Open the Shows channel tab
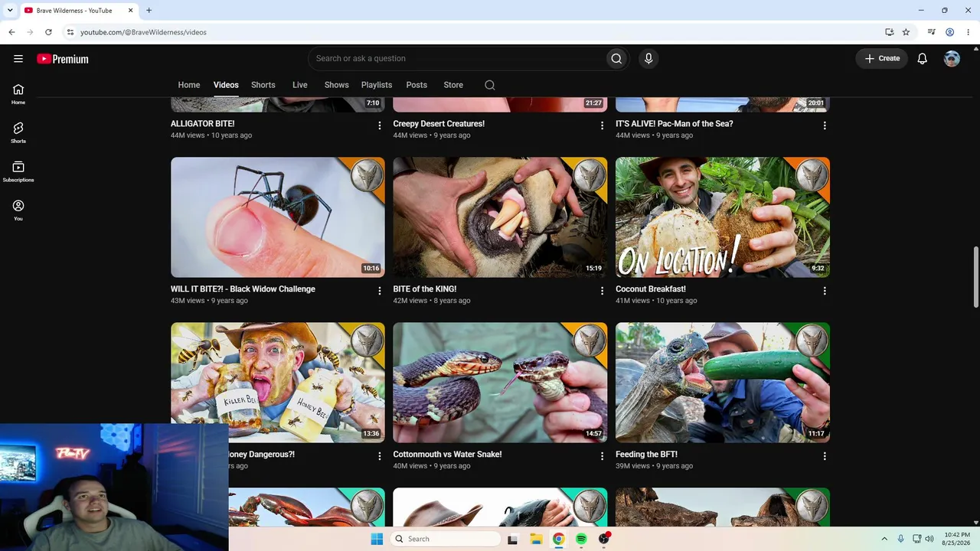This screenshot has width=980, height=551. click(x=337, y=85)
